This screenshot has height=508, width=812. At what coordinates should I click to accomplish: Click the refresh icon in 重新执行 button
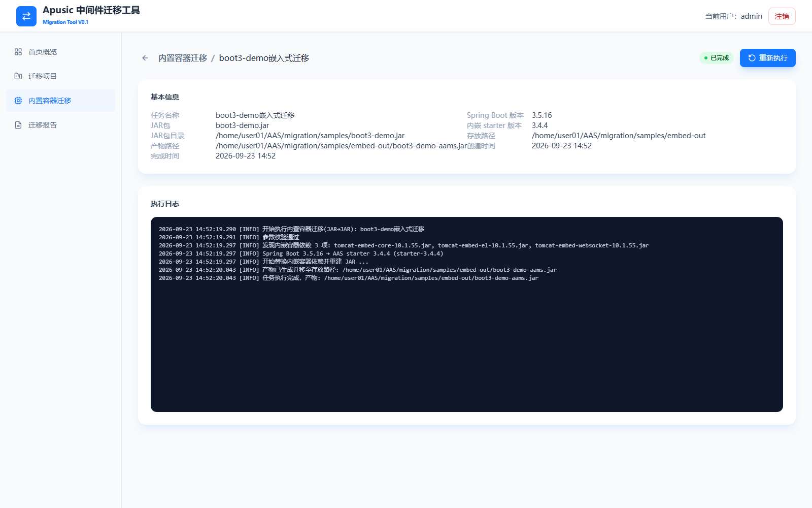tap(752, 58)
